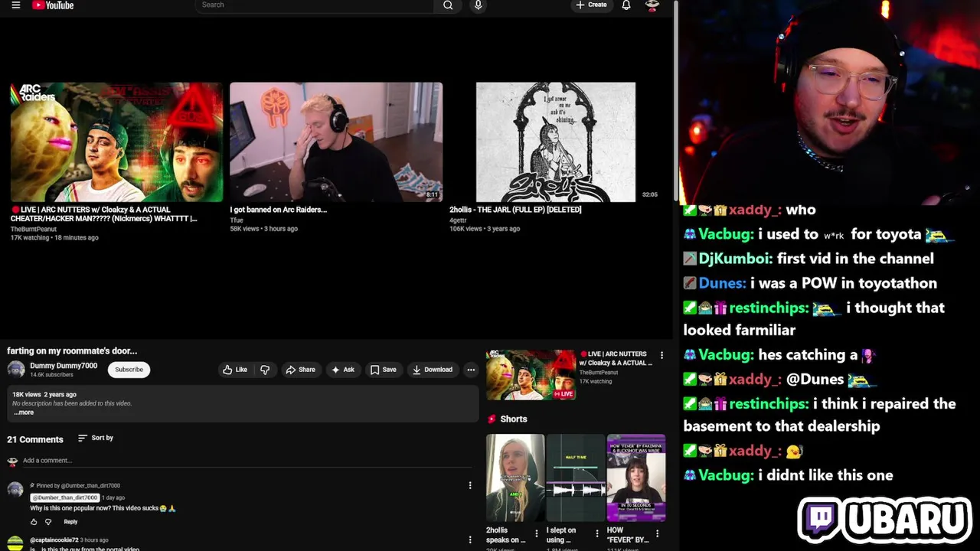Start voice search with microphone icon
Viewport: 980px width, 551px height.
(479, 5)
